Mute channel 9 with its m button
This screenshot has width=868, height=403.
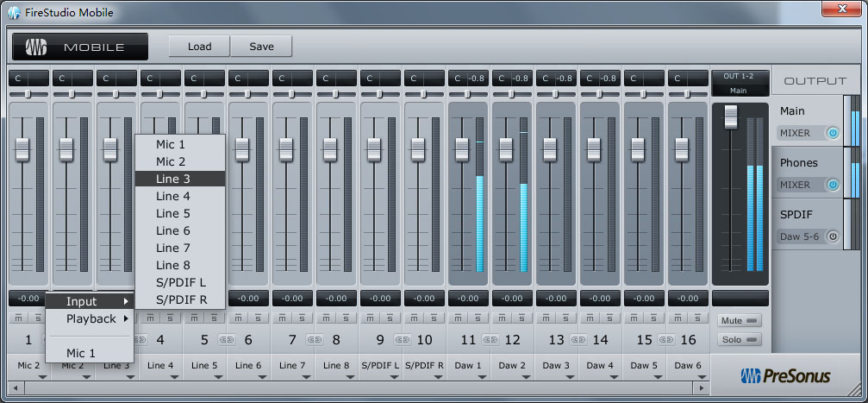[x=371, y=318]
